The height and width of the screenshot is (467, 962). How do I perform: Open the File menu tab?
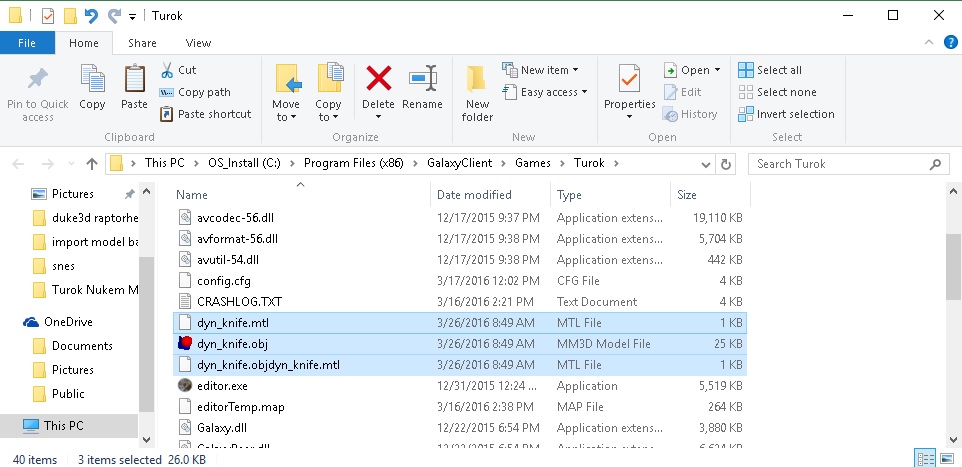pyautogui.click(x=27, y=43)
